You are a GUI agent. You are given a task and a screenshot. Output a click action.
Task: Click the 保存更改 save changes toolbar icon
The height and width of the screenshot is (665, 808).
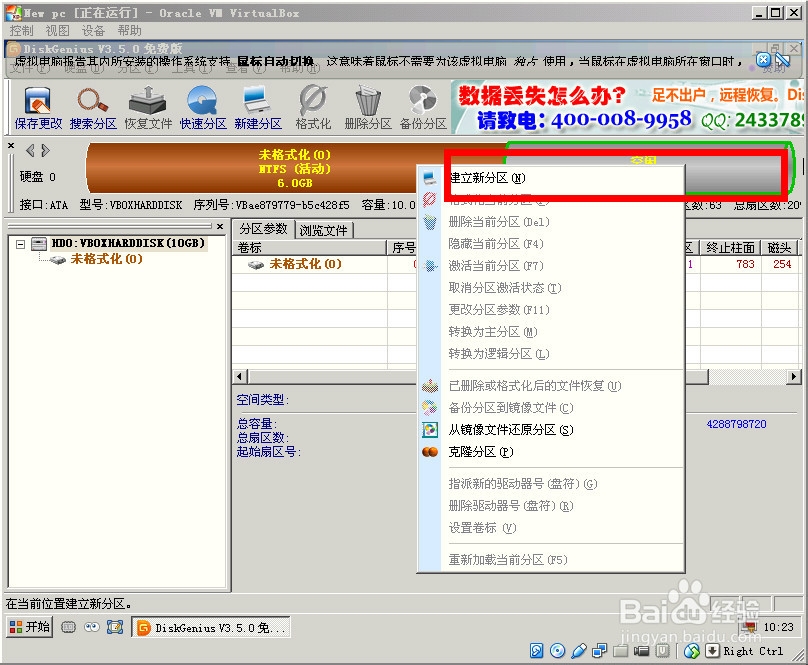[38, 108]
